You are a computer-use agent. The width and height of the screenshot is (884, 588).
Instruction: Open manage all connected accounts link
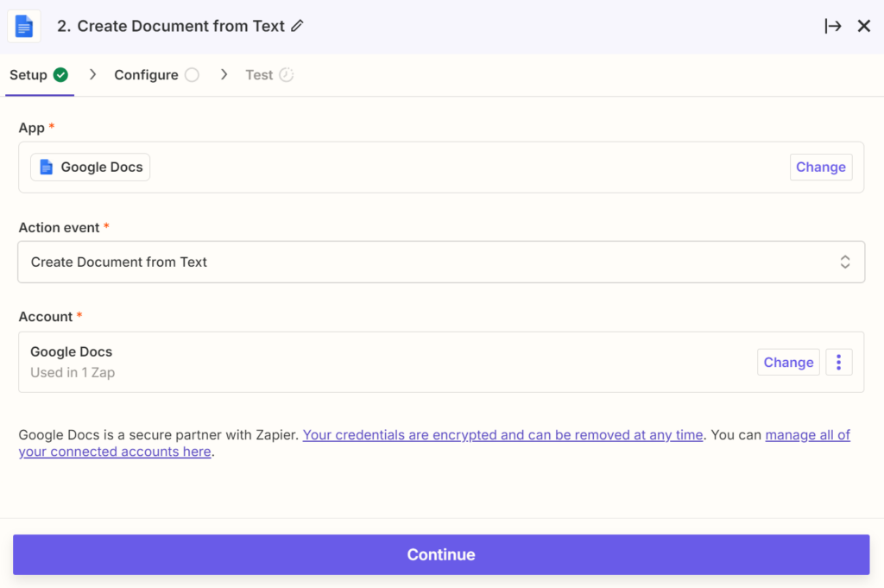807,435
